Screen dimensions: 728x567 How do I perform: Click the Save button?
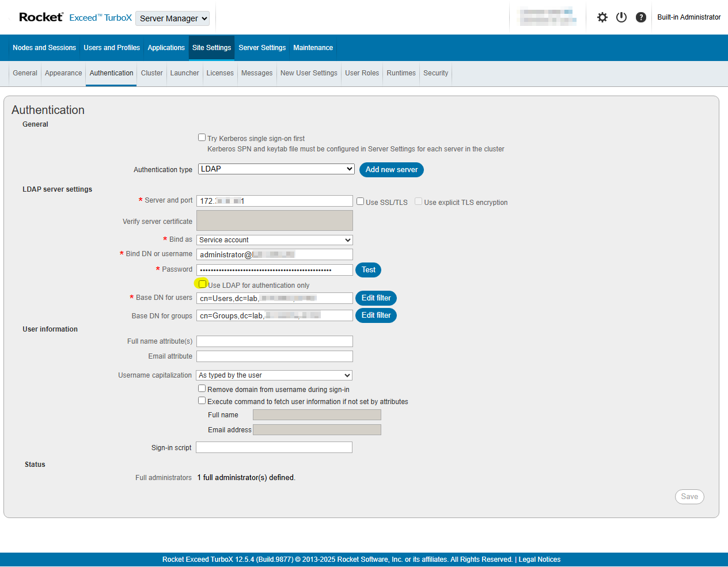(x=689, y=497)
